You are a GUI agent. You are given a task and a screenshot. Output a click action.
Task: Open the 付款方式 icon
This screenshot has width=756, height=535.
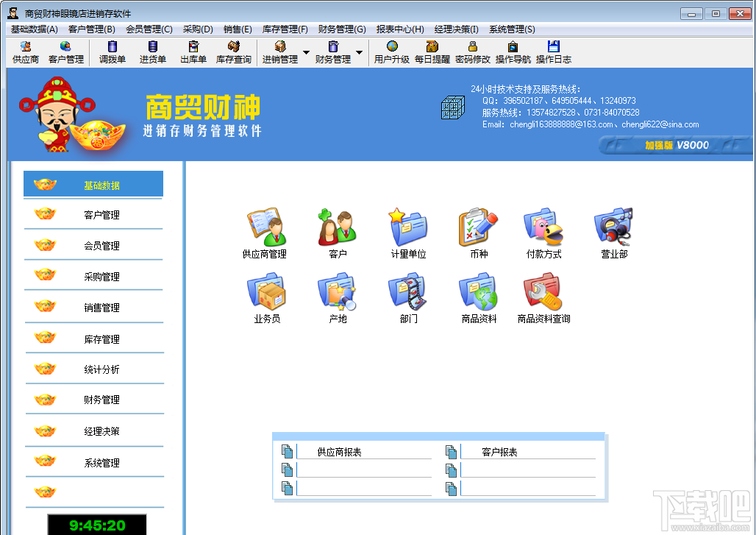click(x=543, y=227)
